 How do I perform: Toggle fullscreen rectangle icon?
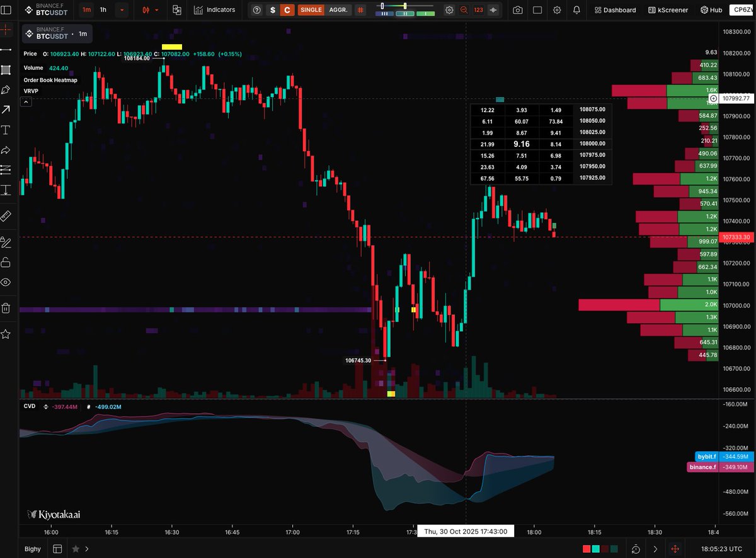[537, 10]
